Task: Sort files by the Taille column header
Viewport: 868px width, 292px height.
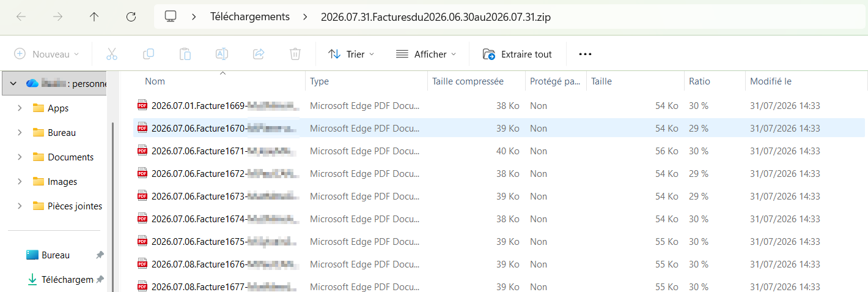Action: [635, 81]
